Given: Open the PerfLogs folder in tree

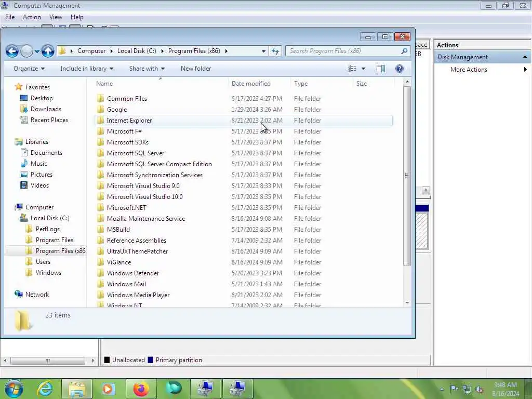Looking at the screenshot, I should click(47, 229).
